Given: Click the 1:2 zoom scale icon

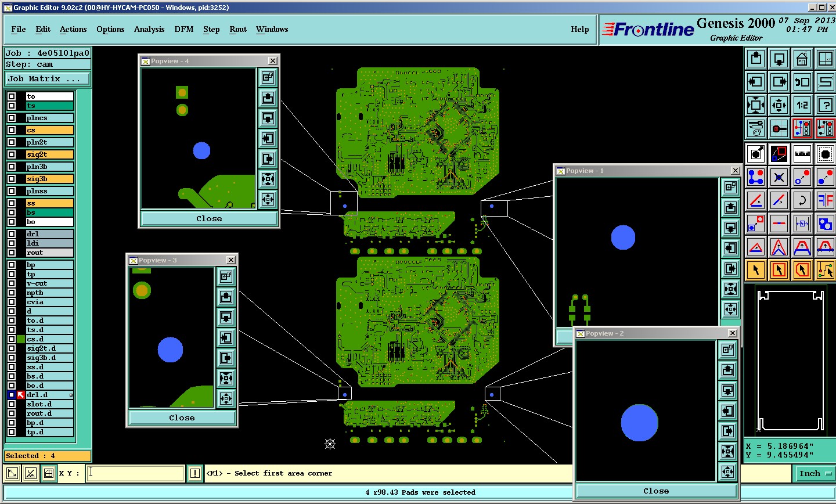Looking at the screenshot, I should pyautogui.click(x=802, y=105).
